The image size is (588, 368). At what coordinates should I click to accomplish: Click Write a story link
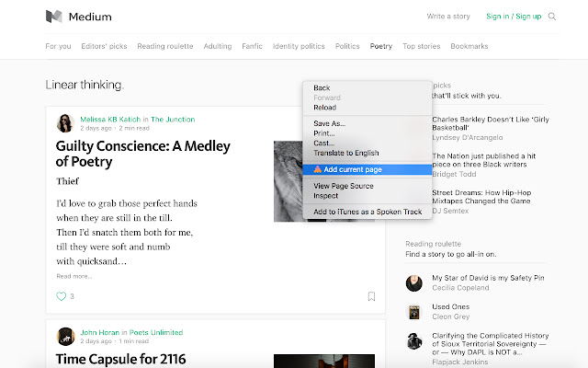click(448, 17)
